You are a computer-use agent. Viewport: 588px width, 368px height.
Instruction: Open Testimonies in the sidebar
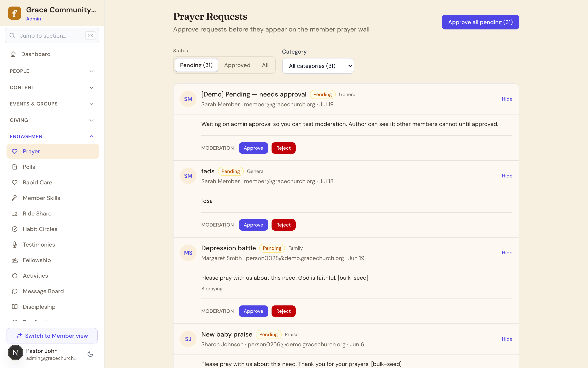[53, 245]
